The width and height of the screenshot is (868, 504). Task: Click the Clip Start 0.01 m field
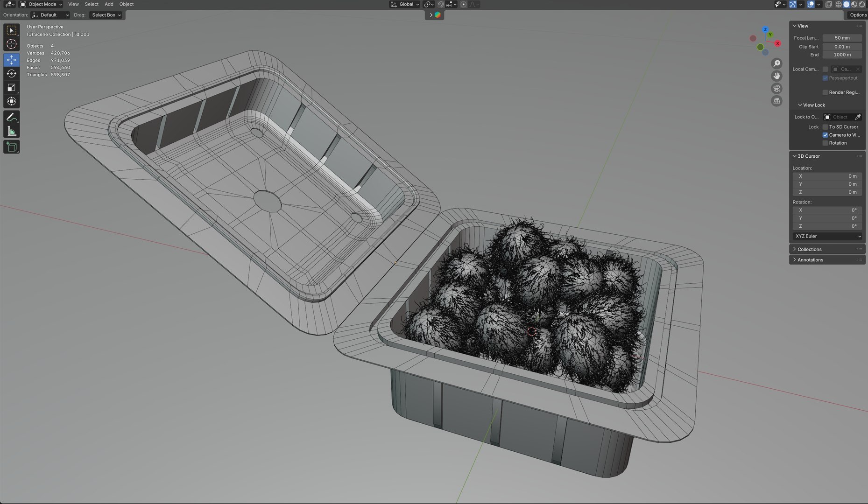click(x=842, y=47)
